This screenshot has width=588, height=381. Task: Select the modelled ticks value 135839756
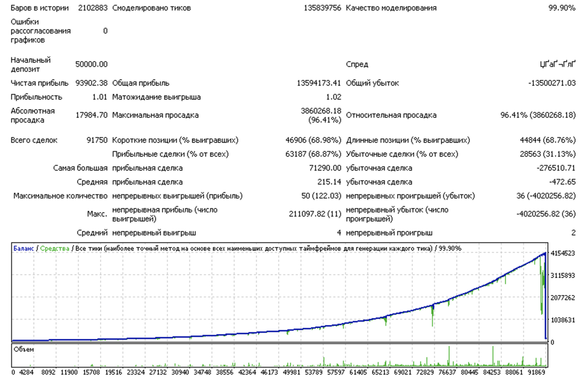(322, 8)
